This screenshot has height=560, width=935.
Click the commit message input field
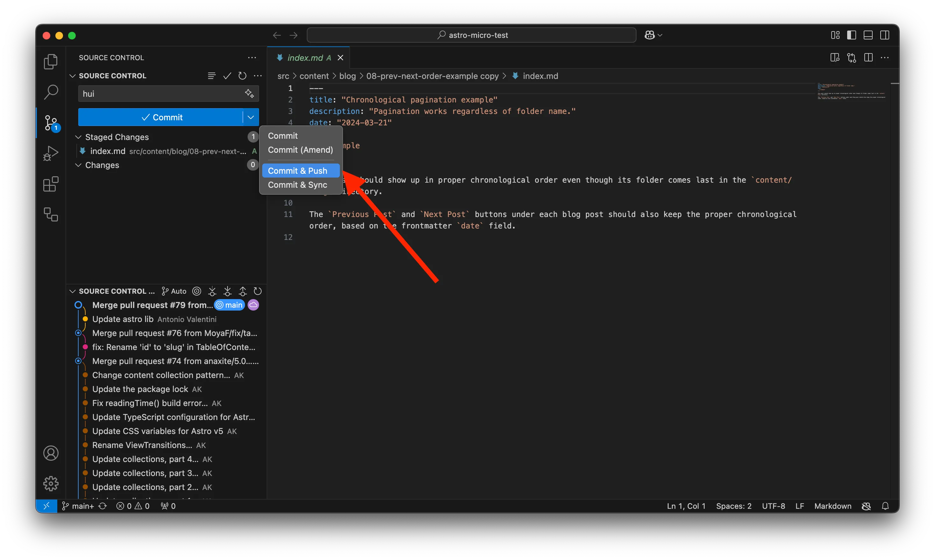[x=168, y=94]
